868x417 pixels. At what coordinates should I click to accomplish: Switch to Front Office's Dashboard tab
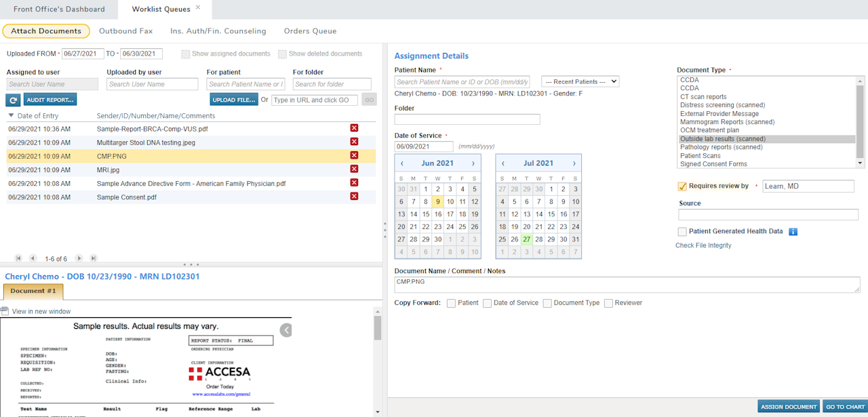point(59,9)
